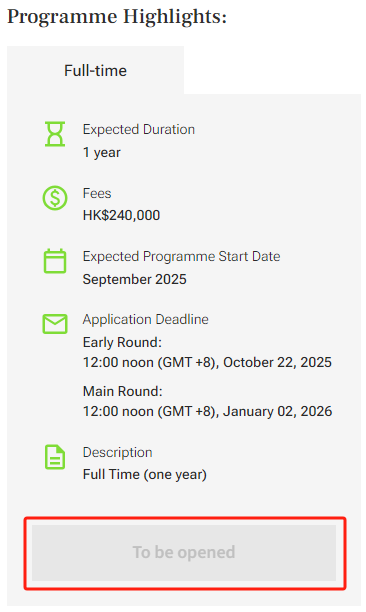Click the October 22, 2025 deadline text

tap(277, 362)
